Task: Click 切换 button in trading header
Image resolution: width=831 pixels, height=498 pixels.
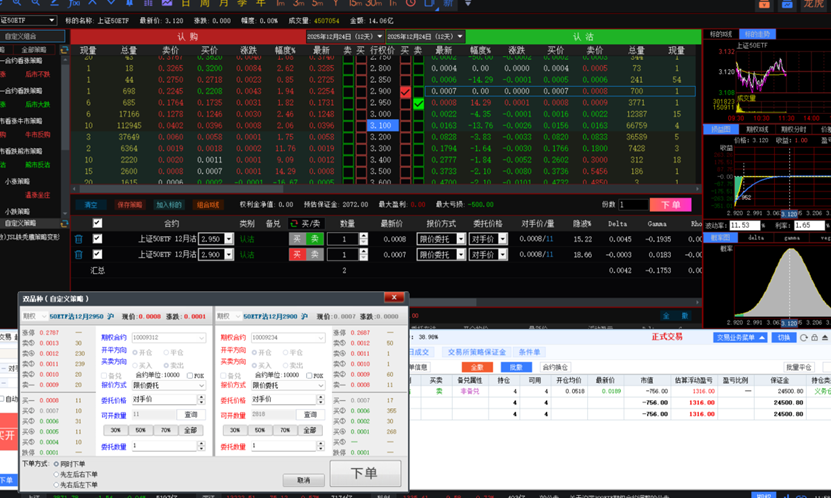Action: pyautogui.click(x=783, y=337)
